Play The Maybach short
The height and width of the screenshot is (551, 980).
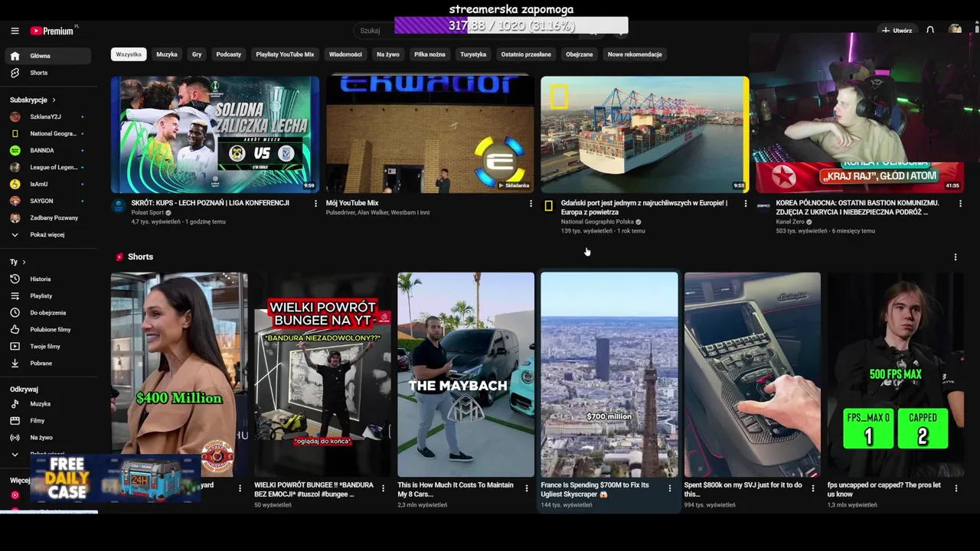pyautogui.click(x=465, y=375)
